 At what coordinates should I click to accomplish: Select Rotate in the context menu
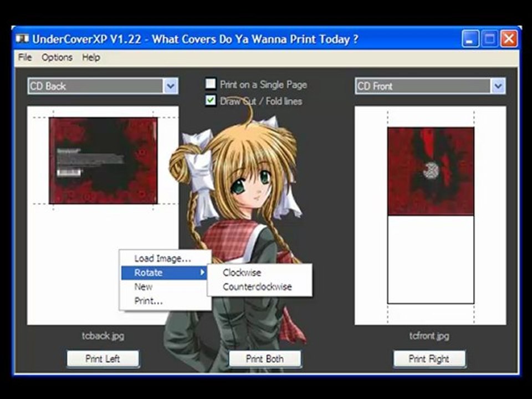(164, 273)
